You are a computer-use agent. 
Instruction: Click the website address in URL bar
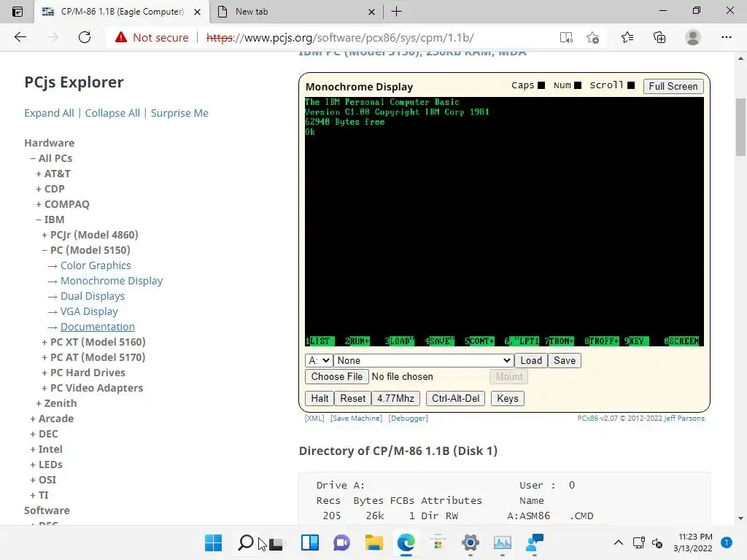(340, 38)
